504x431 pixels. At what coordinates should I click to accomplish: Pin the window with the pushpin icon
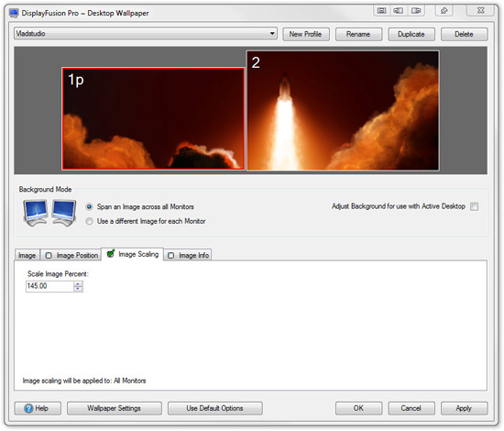point(444,11)
